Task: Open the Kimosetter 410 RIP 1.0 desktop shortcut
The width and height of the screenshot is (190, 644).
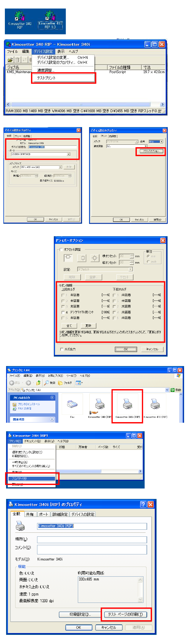Action: click(50, 20)
